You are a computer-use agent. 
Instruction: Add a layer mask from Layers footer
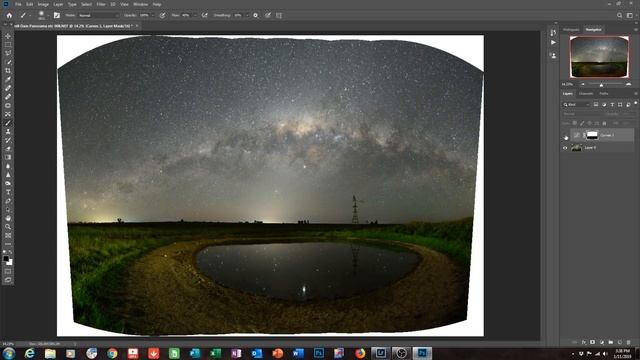(592, 342)
